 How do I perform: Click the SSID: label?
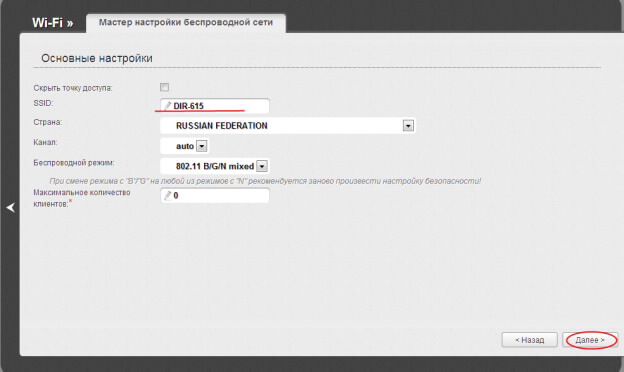pos(43,103)
